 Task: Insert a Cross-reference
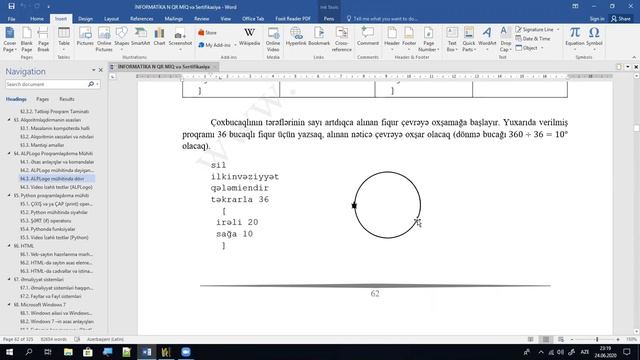click(342, 40)
